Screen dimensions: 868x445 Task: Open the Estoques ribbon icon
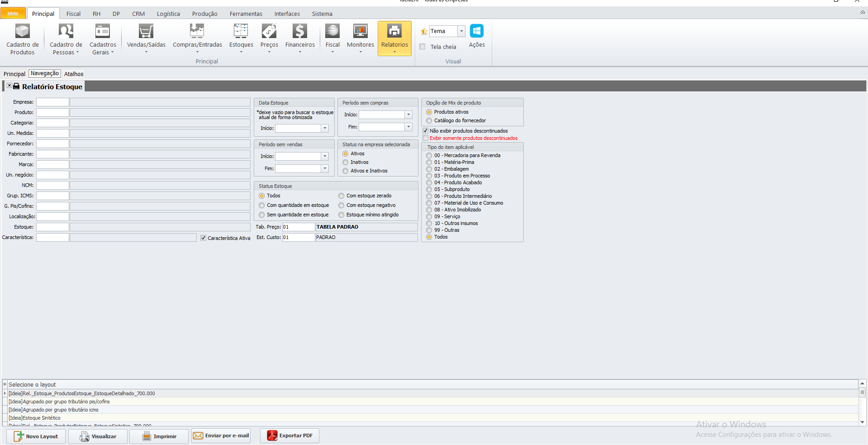(241, 32)
